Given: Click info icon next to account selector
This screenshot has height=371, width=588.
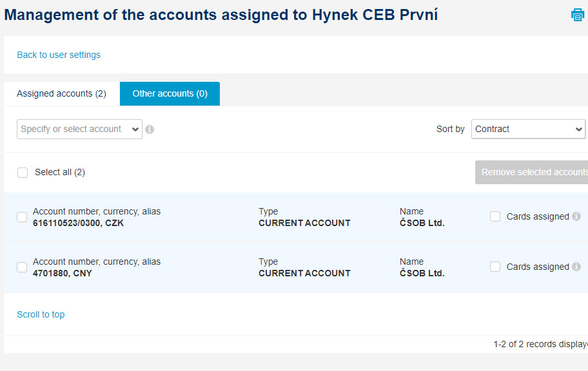Looking at the screenshot, I should pyautogui.click(x=150, y=129).
